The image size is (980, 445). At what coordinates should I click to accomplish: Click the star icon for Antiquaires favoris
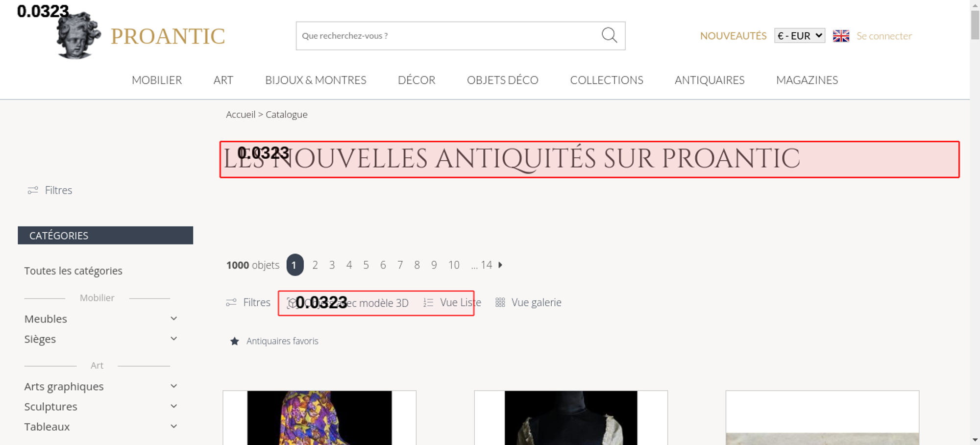(x=235, y=341)
